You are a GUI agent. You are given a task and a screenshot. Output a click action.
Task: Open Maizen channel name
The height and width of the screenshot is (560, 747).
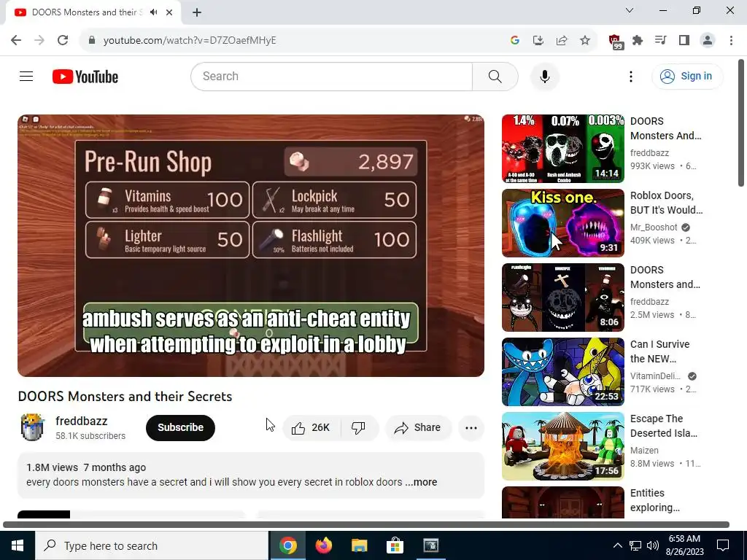coord(644,450)
